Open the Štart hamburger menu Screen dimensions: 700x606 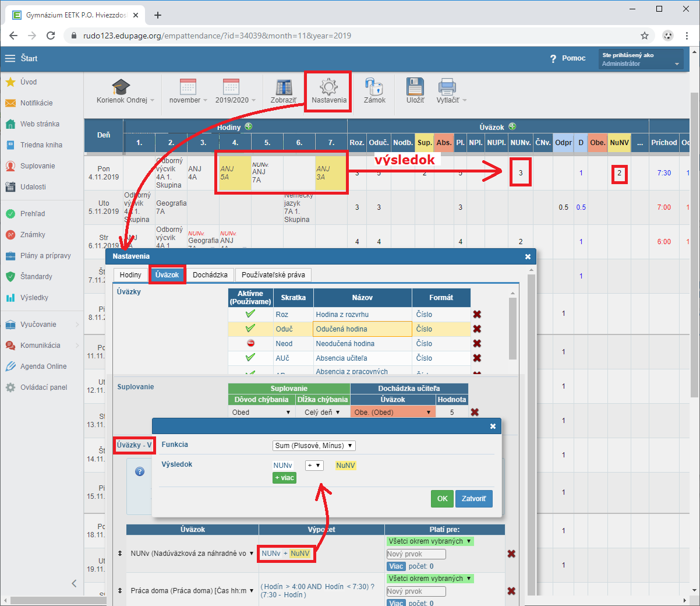10,58
